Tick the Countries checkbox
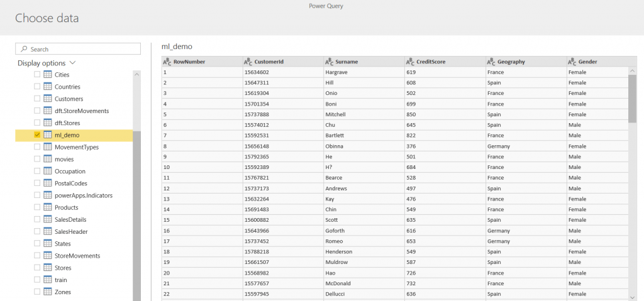 tap(37, 87)
